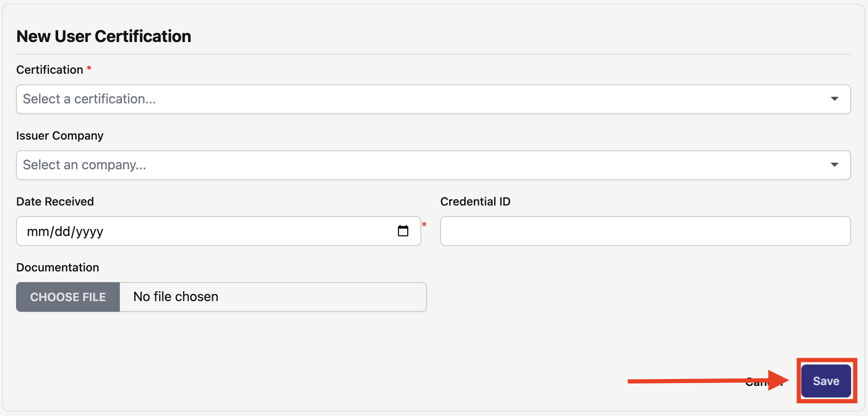Click the 'No file chosen' file area
868x416 pixels.
(x=273, y=297)
